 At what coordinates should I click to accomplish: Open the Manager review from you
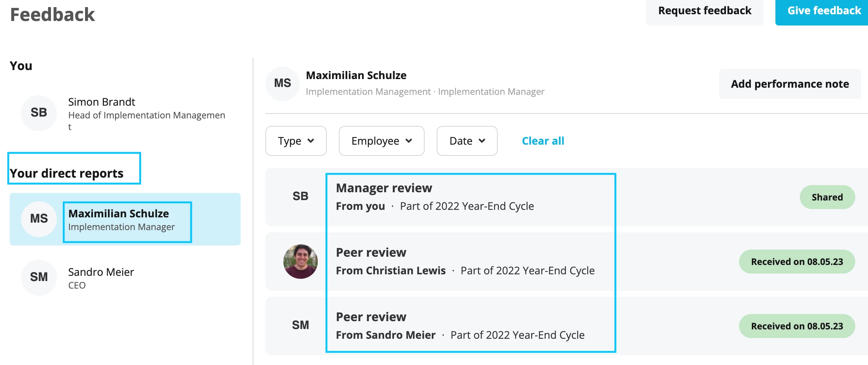click(x=567, y=197)
